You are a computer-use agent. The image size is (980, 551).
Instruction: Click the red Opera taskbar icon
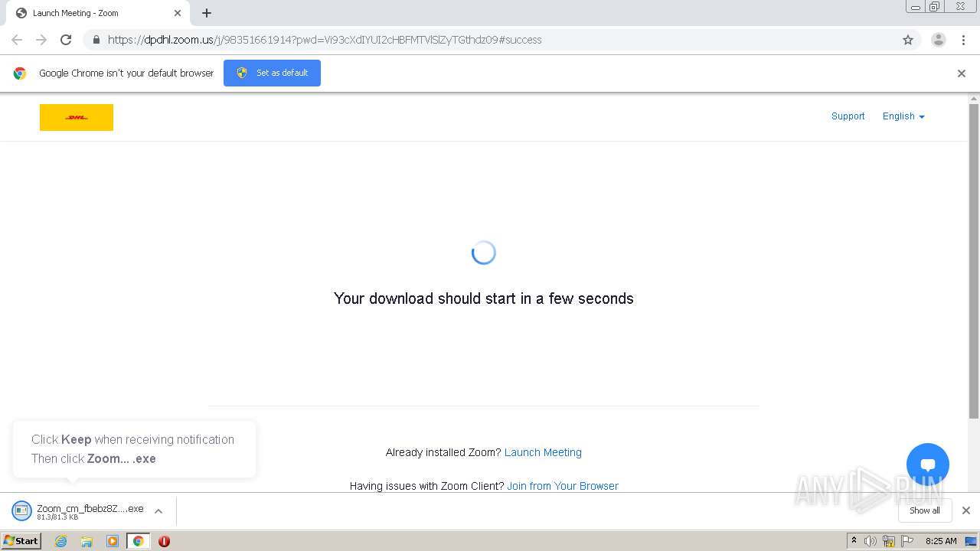tap(164, 541)
